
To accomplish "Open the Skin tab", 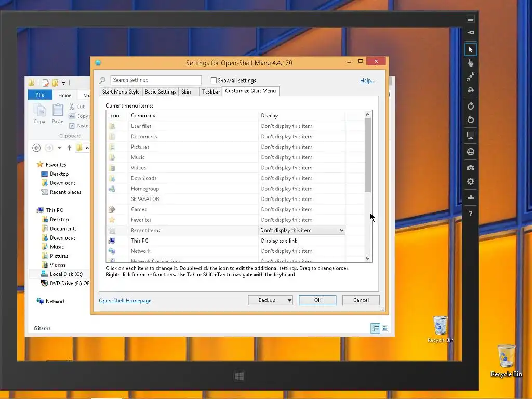I will (x=189, y=91).
